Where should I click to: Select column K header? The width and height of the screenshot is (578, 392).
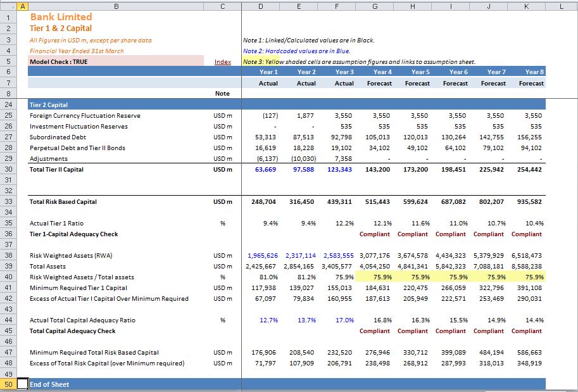(x=526, y=6)
